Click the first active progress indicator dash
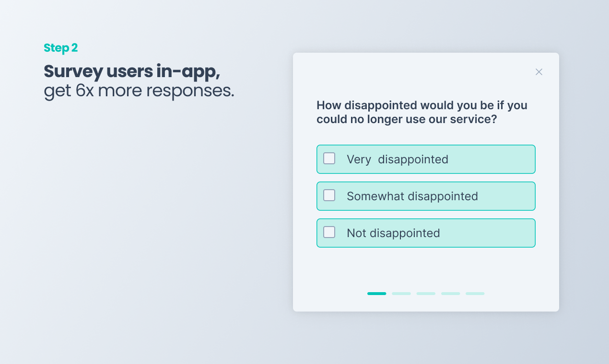 (x=377, y=294)
